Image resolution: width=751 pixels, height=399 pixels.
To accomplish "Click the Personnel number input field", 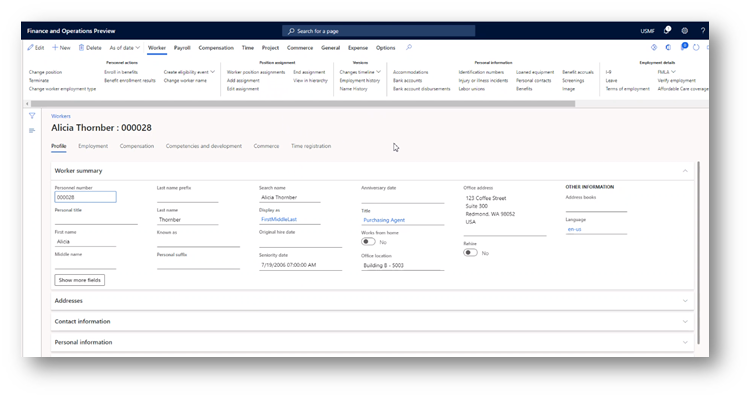I will (x=85, y=197).
